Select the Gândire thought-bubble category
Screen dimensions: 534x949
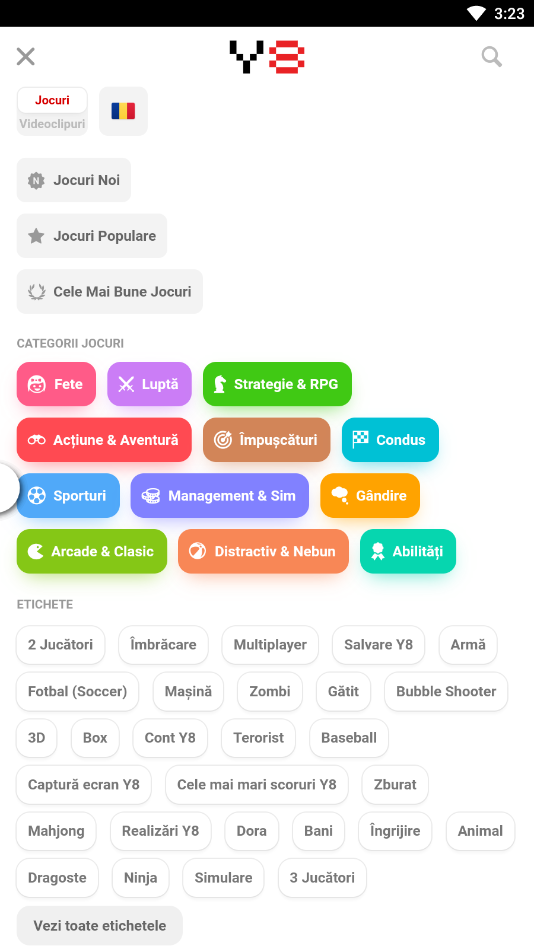370,496
